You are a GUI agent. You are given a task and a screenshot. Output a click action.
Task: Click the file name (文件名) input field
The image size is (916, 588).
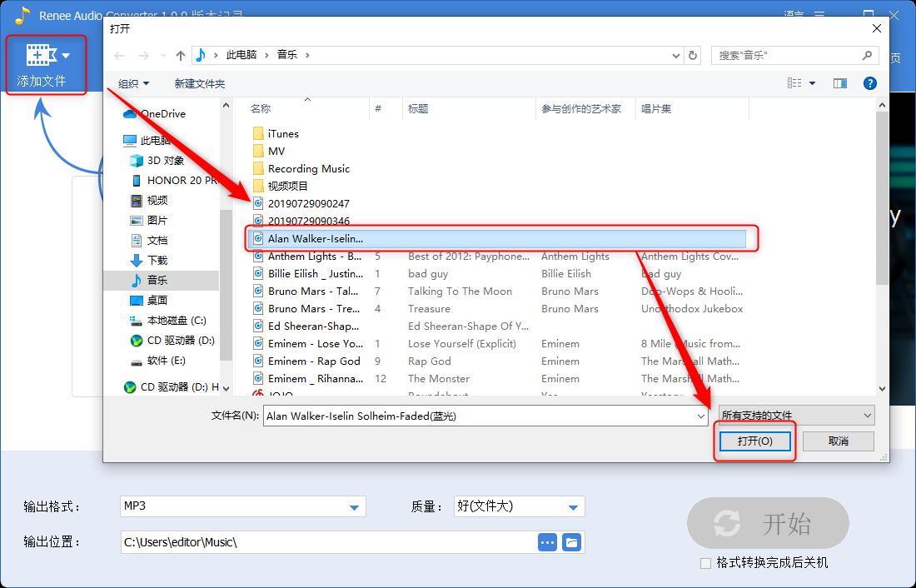479,416
